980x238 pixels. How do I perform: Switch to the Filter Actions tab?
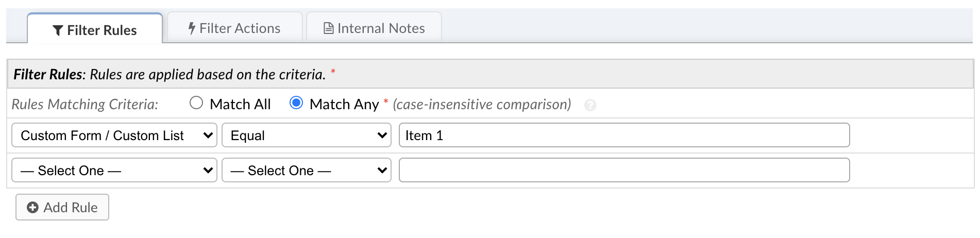pyautogui.click(x=235, y=28)
